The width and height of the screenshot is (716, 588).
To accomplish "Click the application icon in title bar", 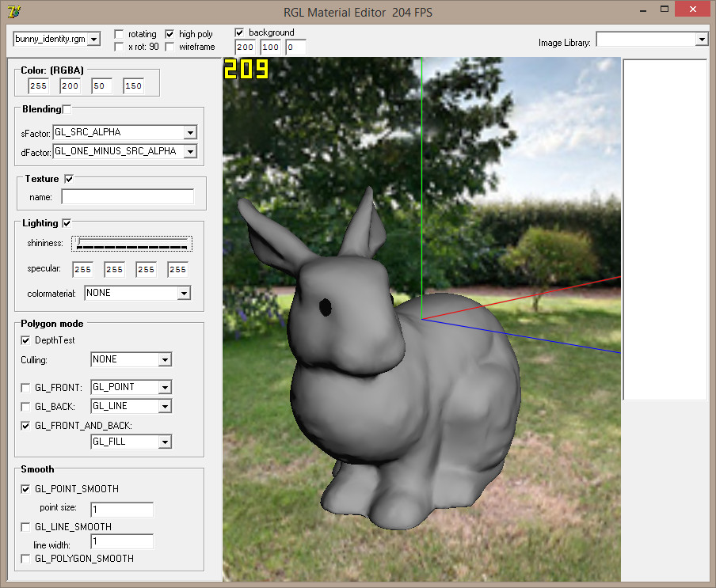I will (x=13, y=11).
